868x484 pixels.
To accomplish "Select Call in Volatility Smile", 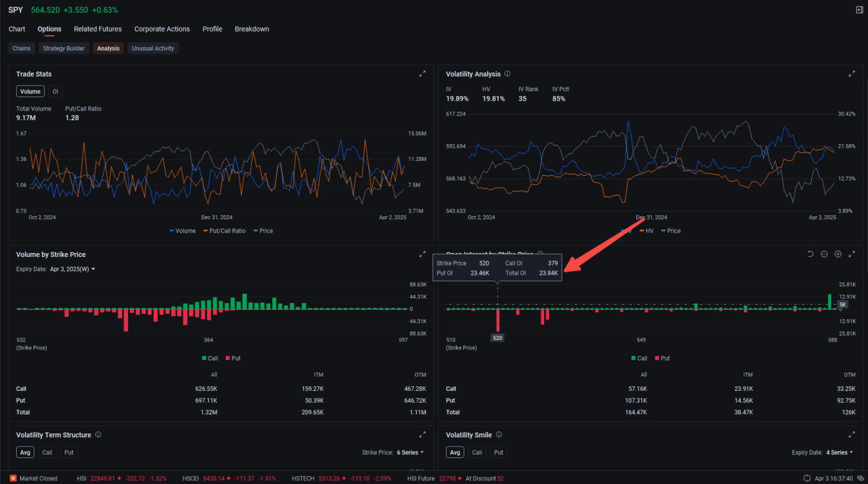I will [x=477, y=453].
